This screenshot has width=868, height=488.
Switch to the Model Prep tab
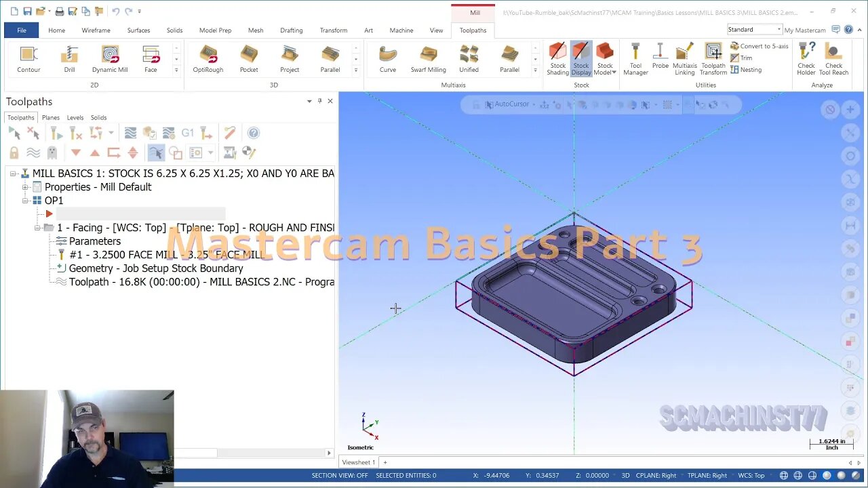[215, 30]
